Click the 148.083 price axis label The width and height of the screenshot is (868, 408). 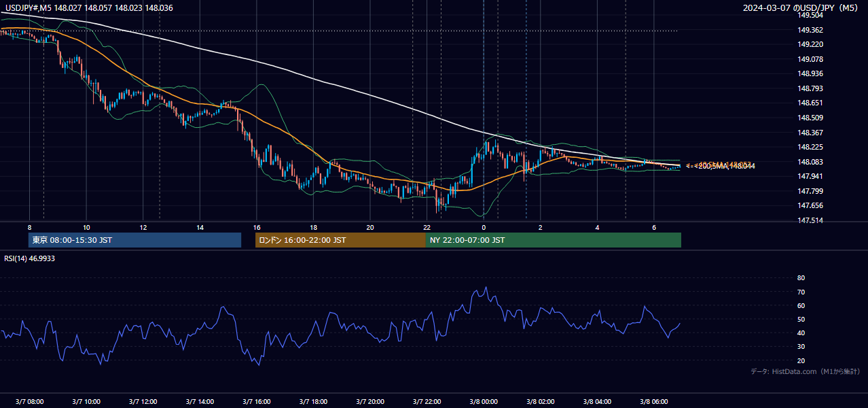[810, 162]
